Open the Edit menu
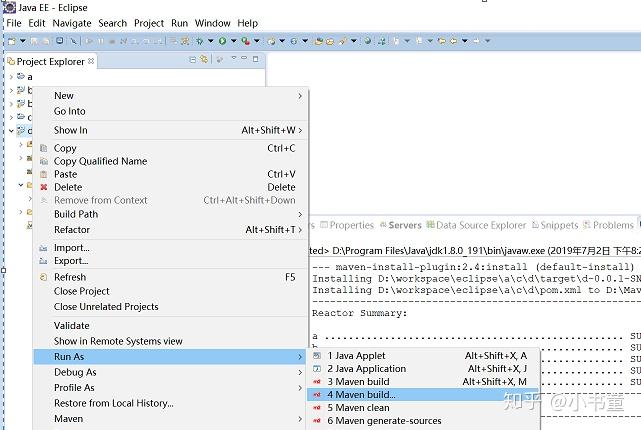641x430 pixels. [x=37, y=23]
